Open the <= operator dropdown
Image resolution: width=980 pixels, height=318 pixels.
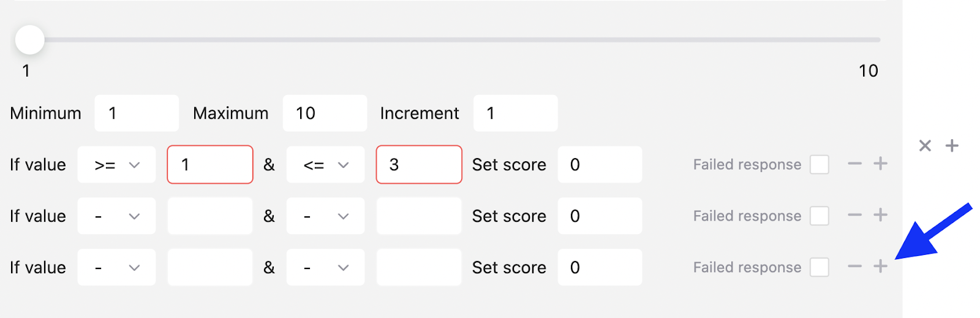pyautogui.click(x=325, y=165)
